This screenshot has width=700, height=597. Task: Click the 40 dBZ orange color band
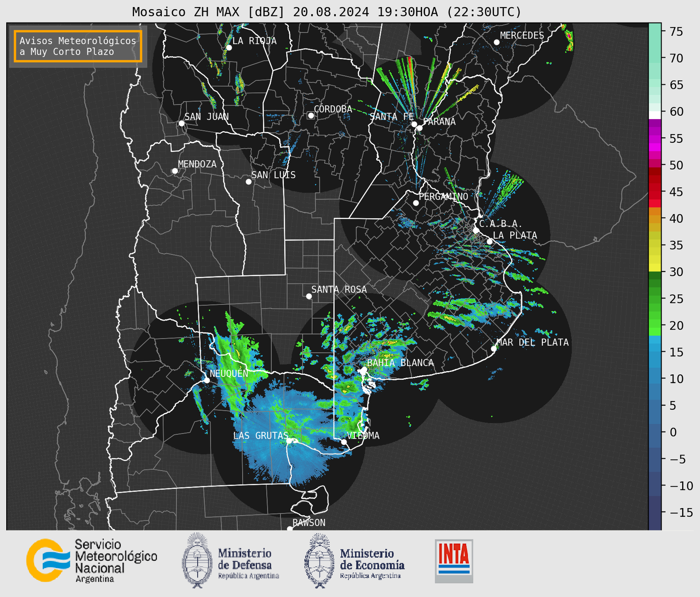point(655,219)
